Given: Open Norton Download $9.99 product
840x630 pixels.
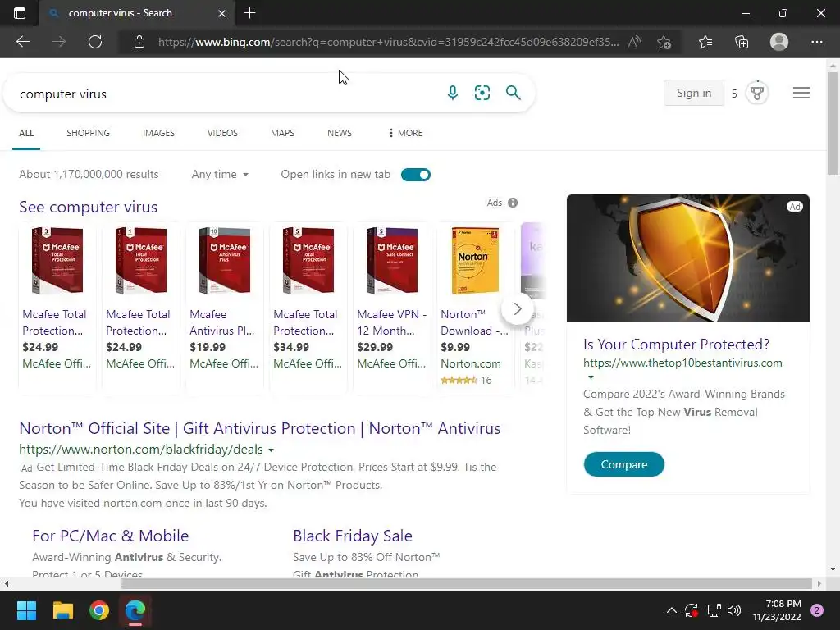Looking at the screenshot, I should [475, 309].
